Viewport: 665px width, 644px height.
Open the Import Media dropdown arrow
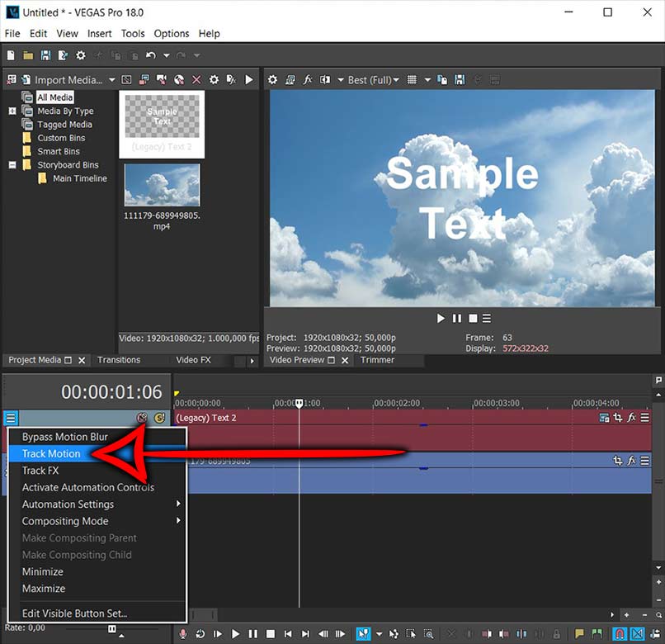[x=111, y=80]
